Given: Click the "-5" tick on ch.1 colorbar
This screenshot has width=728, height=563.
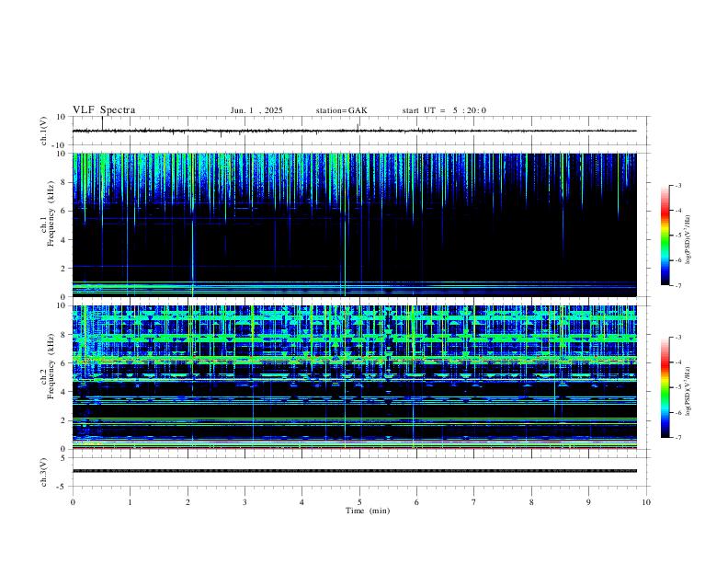Looking at the screenshot, I should (x=677, y=236).
